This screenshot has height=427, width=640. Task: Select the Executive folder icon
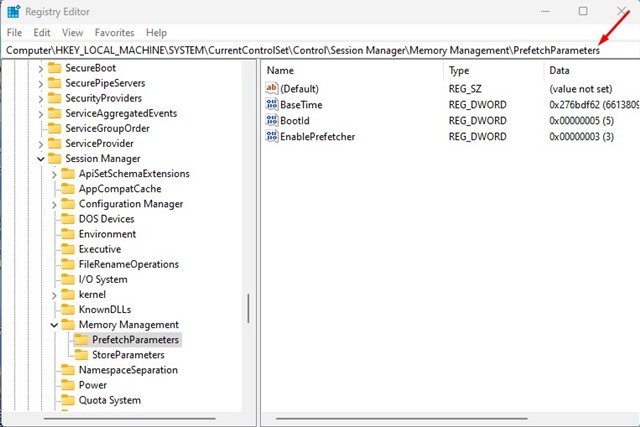point(68,249)
